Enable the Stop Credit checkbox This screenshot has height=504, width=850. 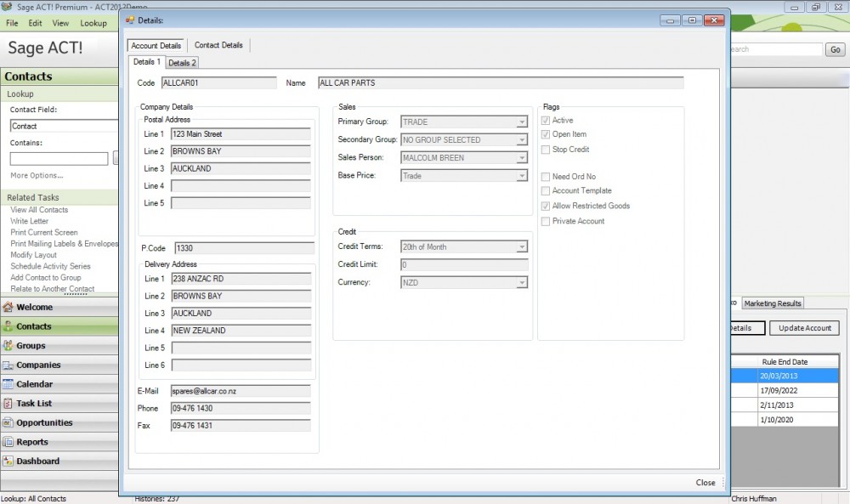(x=546, y=150)
